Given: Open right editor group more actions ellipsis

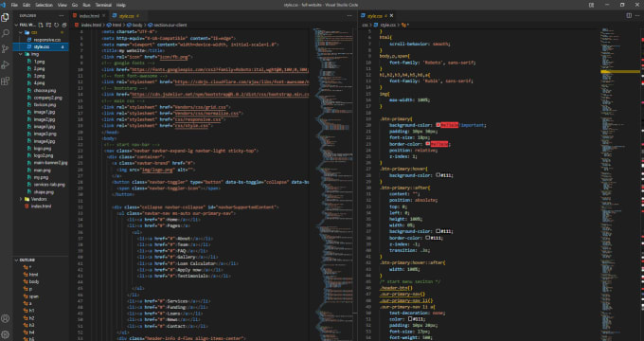Looking at the screenshot, I should (638, 15).
